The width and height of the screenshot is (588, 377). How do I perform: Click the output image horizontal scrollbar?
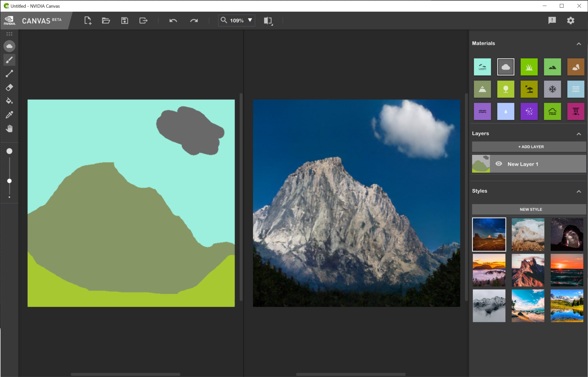351,374
